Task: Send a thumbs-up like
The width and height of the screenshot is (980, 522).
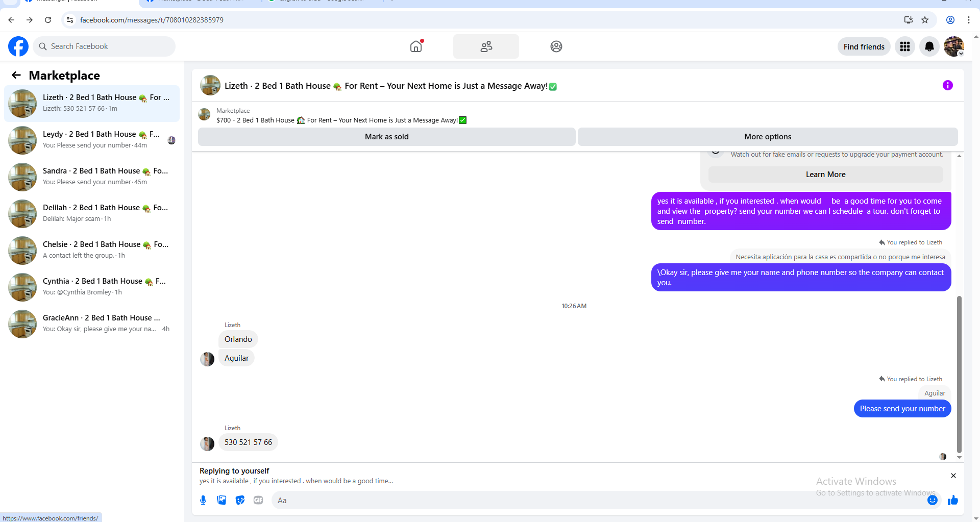Action: (x=952, y=500)
